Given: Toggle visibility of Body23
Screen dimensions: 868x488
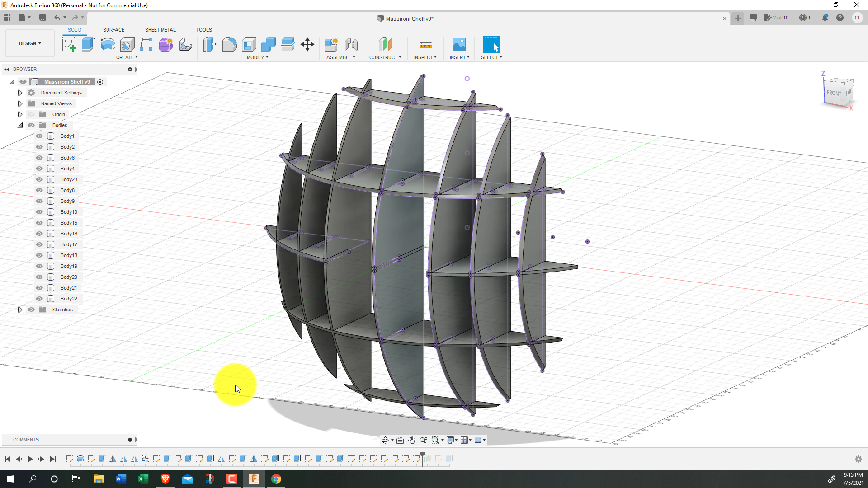Looking at the screenshot, I should (x=39, y=179).
